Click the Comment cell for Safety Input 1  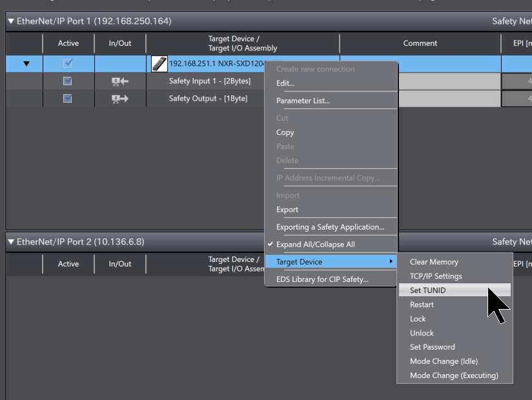point(449,81)
